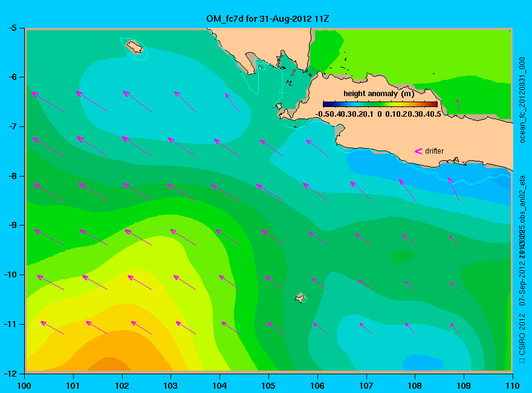The height and width of the screenshot is (393, 532).
Task: Click the color bar scale numbers row
Action: (378, 114)
